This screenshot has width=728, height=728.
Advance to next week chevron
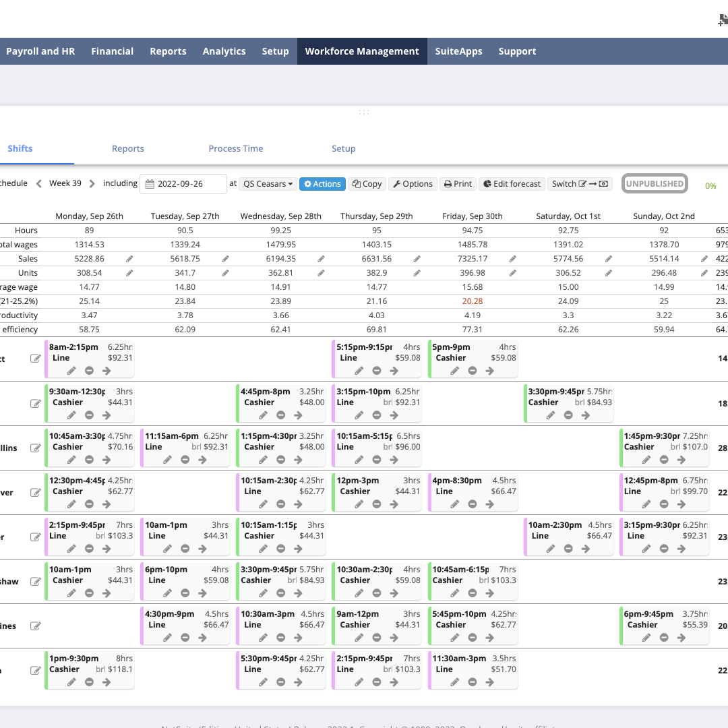click(x=92, y=183)
